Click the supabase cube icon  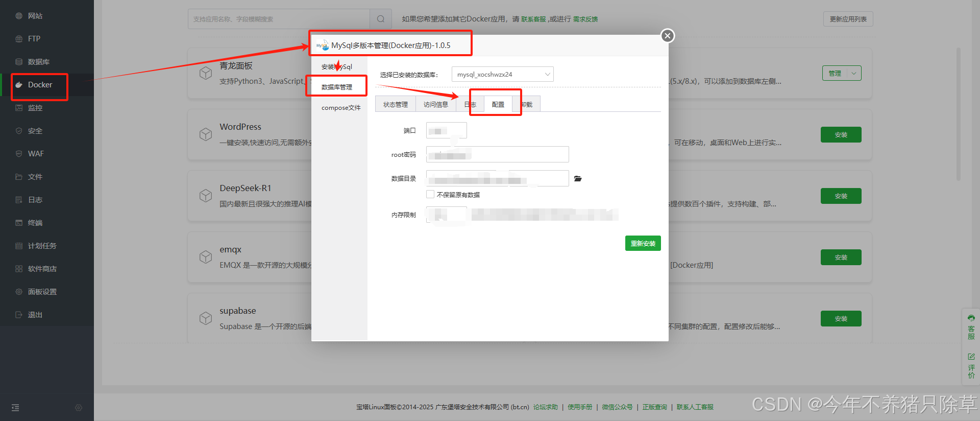point(206,318)
